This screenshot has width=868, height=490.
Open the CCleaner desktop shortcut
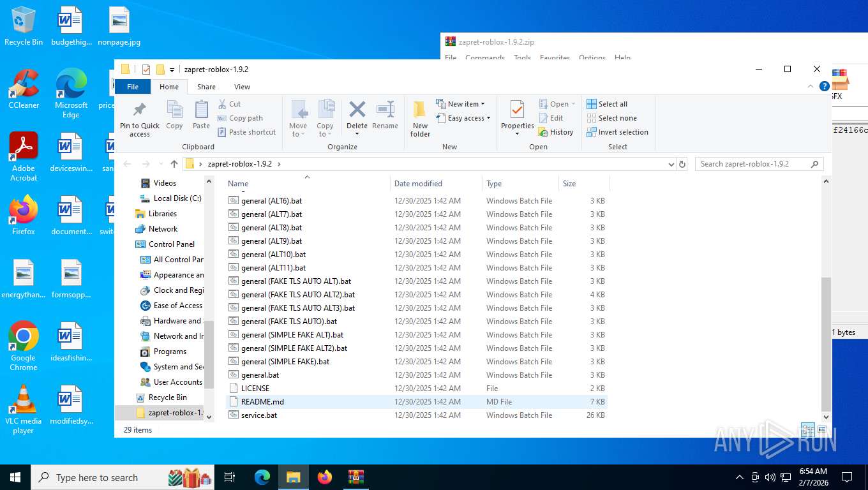click(x=24, y=89)
